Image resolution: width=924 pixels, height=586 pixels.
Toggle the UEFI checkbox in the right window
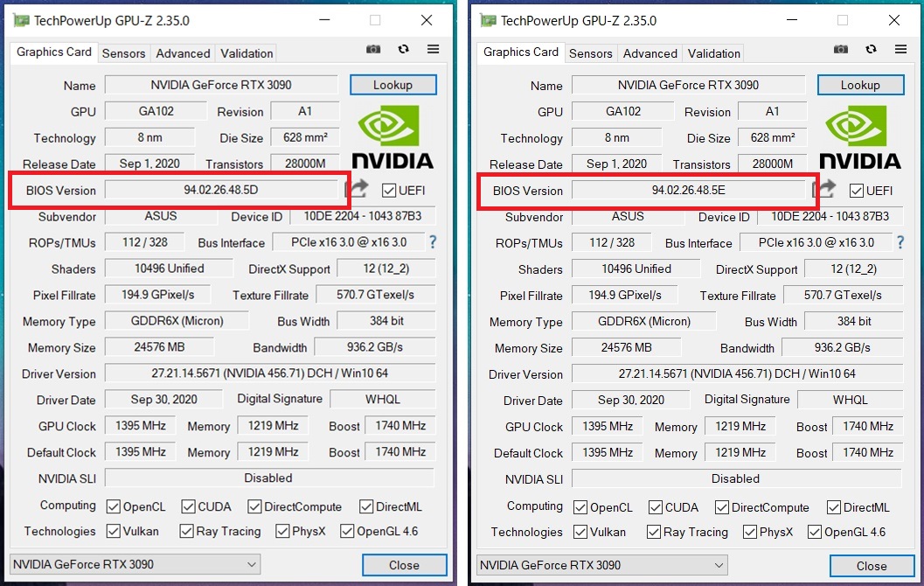click(x=856, y=191)
